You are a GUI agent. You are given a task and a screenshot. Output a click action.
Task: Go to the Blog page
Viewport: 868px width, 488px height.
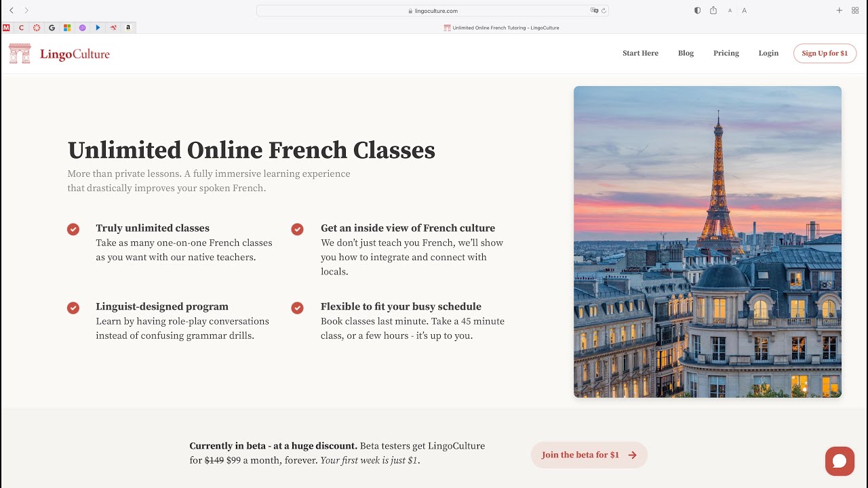pyautogui.click(x=686, y=54)
